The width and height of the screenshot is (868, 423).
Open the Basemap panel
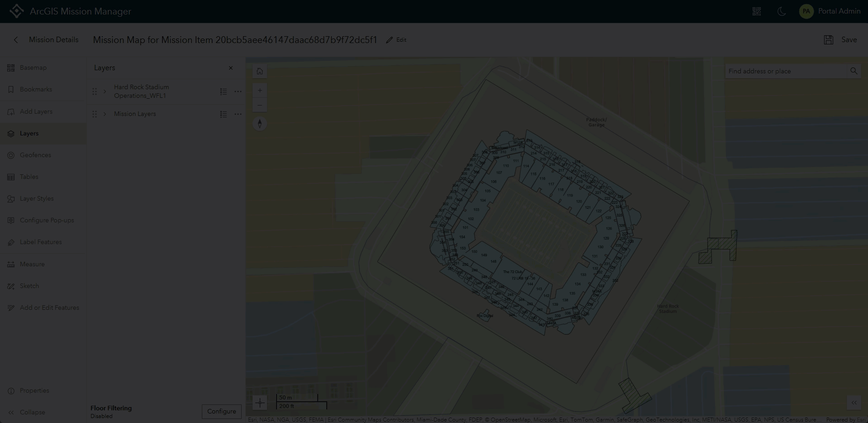point(32,67)
